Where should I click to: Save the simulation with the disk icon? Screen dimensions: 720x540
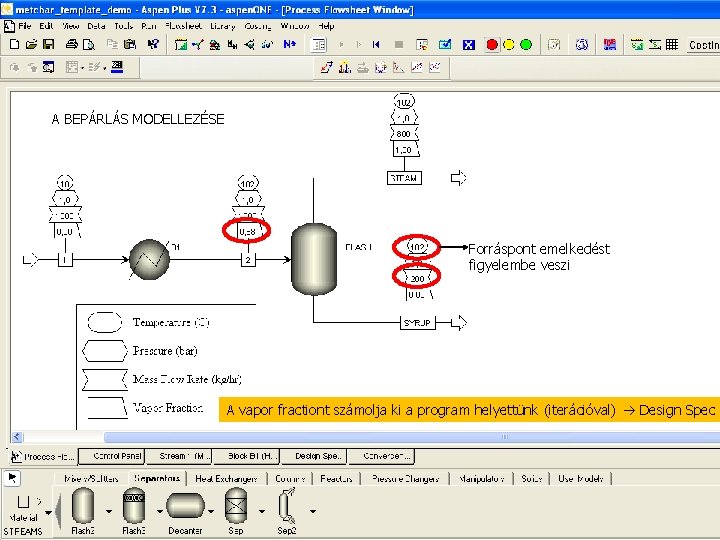coord(48,44)
